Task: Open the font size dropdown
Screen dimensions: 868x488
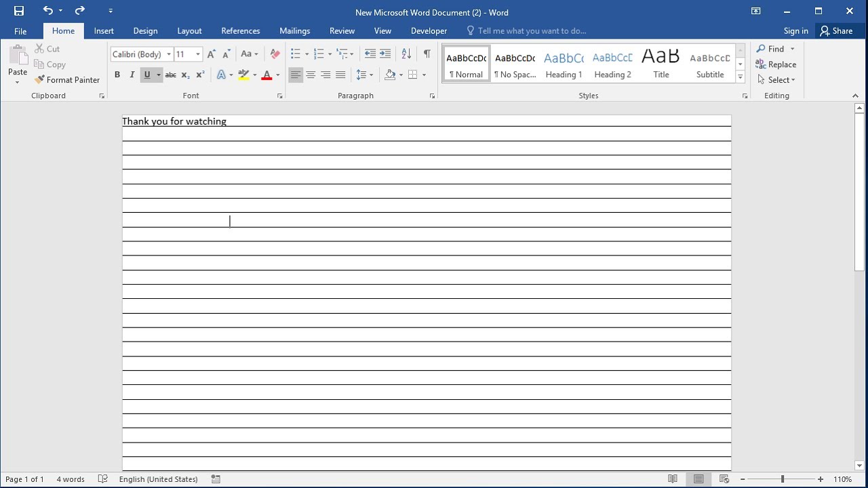Action: [198, 54]
